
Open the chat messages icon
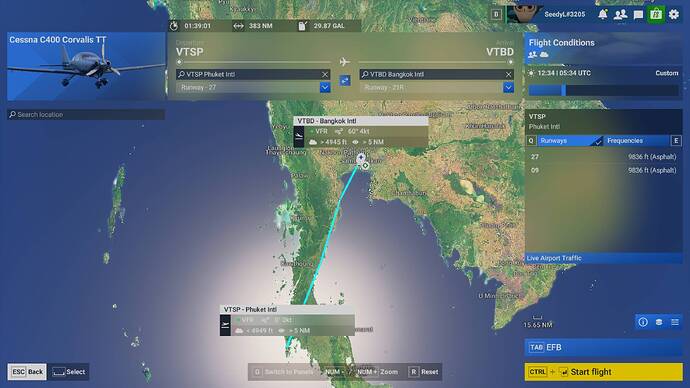coord(638,15)
